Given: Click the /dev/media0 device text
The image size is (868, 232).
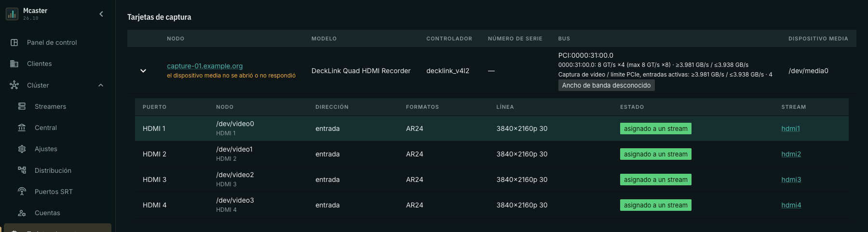Looking at the screenshot, I should (808, 71).
